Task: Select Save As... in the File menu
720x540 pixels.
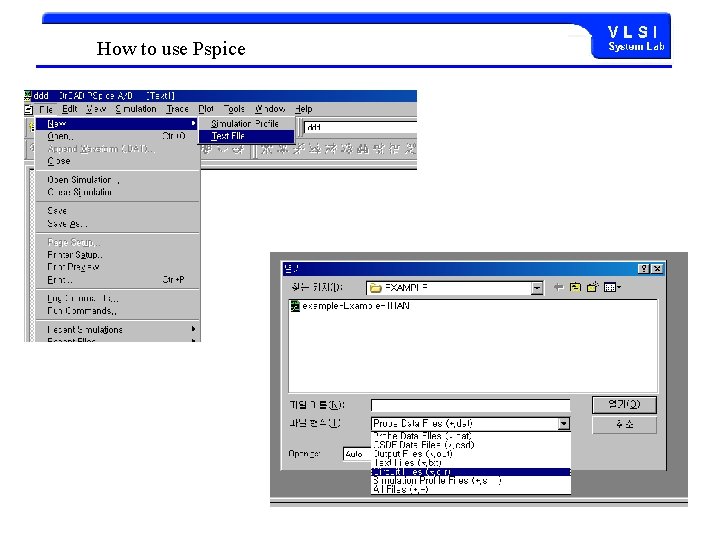Action: coord(117,224)
